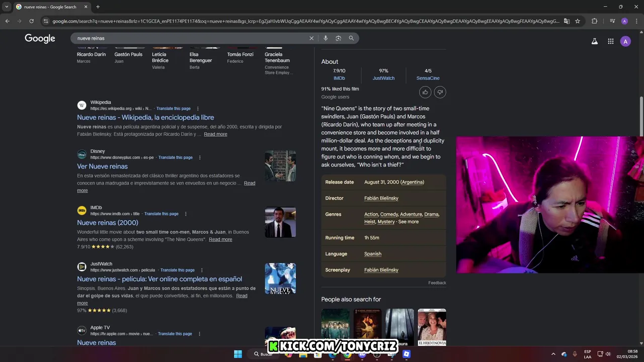644x362 pixels.
Task: Open IMDb result thumbnail image
Action: [x=280, y=222]
